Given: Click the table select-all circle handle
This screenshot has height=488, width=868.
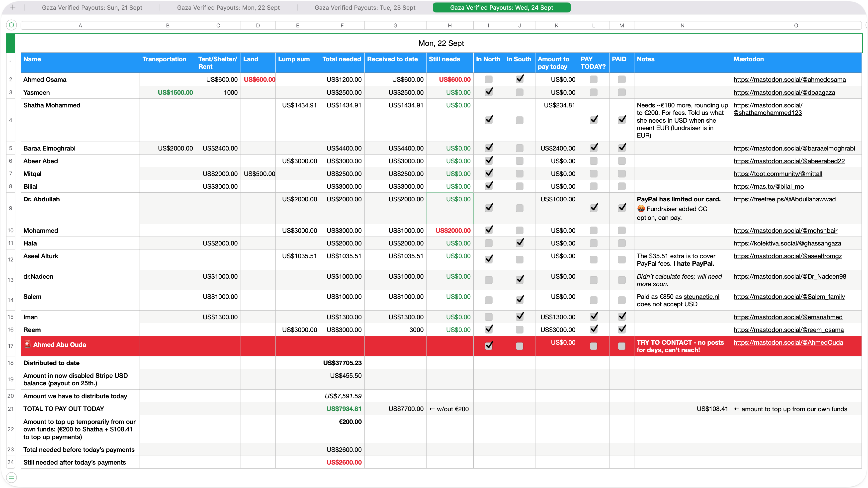Looking at the screenshot, I should pos(11,25).
